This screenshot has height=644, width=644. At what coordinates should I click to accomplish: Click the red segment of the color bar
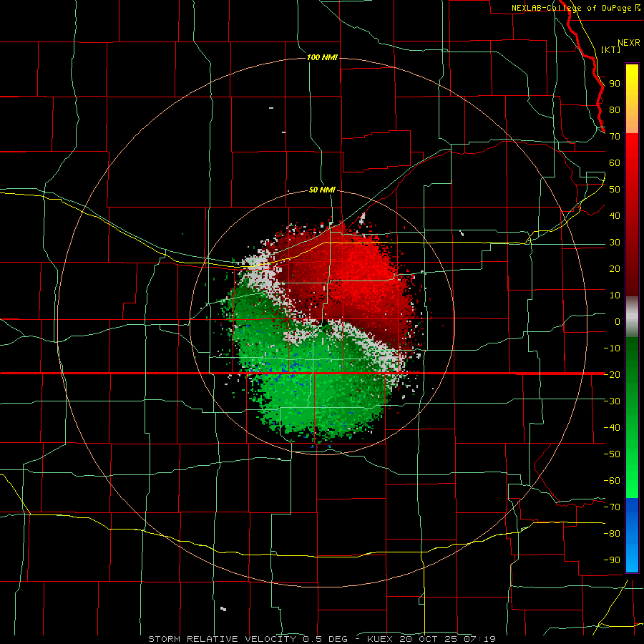point(632,215)
